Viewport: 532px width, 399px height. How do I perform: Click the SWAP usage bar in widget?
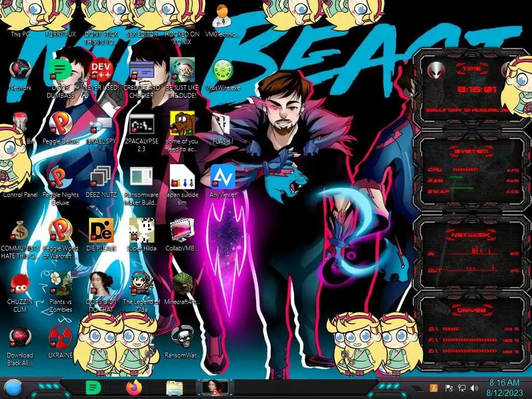461,188
